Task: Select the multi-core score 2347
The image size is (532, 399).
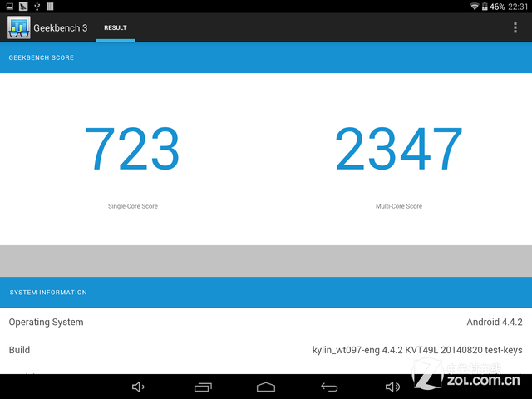Action: (x=399, y=148)
